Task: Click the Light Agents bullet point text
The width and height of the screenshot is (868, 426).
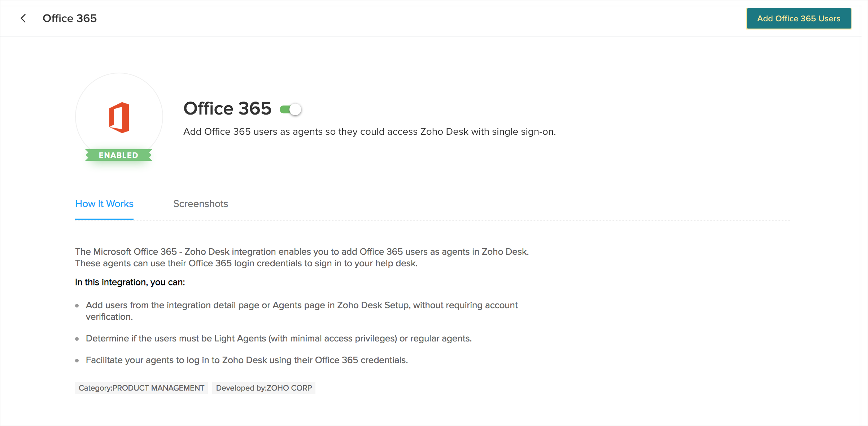Action: [279, 339]
